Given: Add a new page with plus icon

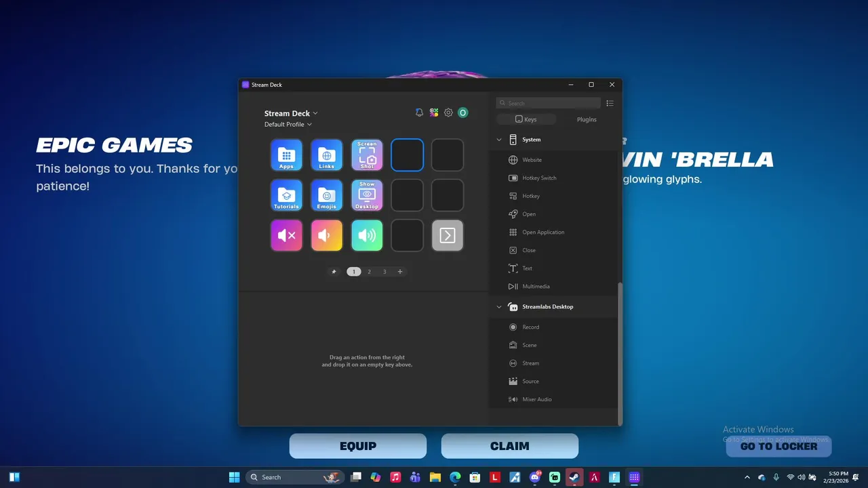Looking at the screenshot, I should pyautogui.click(x=400, y=272).
